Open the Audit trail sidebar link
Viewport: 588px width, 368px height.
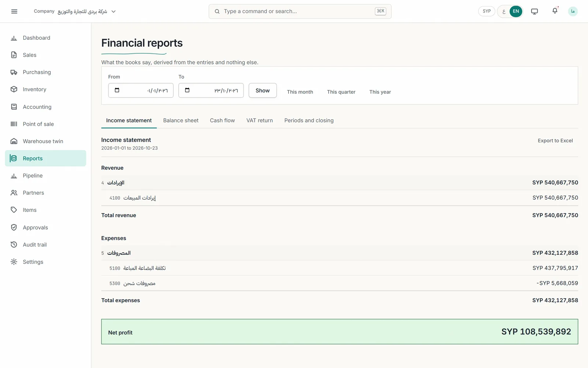click(x=46, y=245)
